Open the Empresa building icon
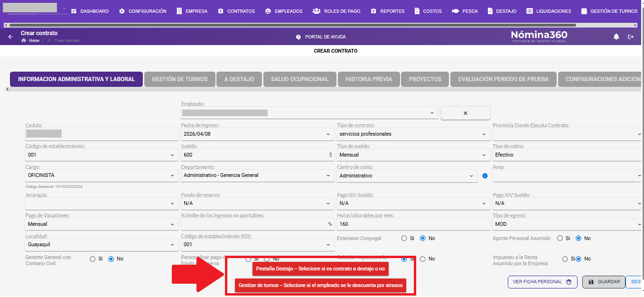This screenshot has width=644, height=297. tap(179, 11)
